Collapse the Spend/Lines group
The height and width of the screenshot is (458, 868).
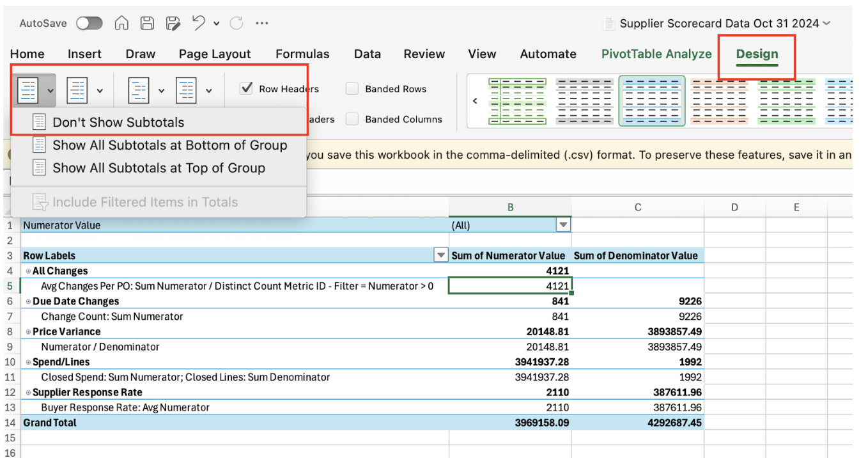click(x=28, y=362)
